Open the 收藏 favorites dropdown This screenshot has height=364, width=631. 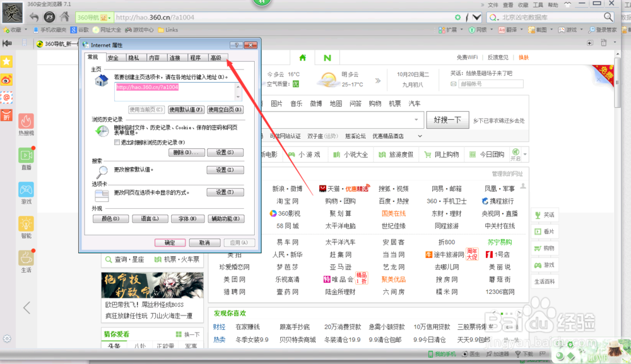[22, 29]
